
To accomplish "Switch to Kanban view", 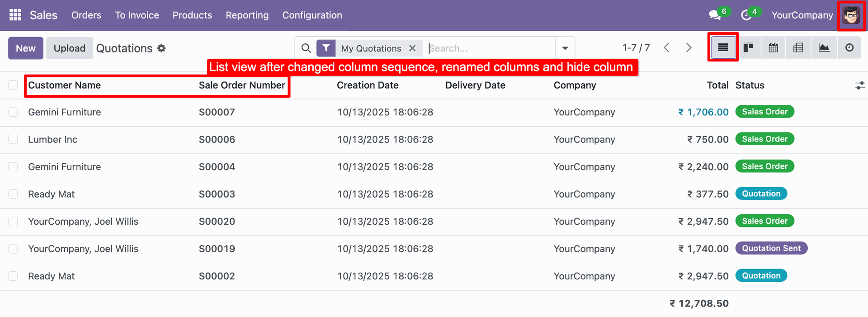I will [x=748, y=47].
